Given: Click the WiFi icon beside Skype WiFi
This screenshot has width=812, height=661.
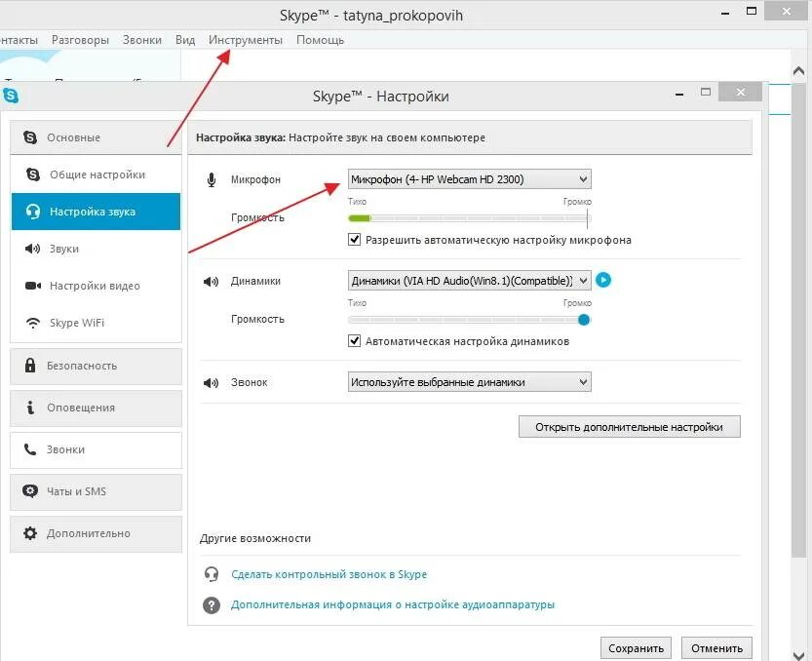Looking at the screenshot, I should point(33,324).
